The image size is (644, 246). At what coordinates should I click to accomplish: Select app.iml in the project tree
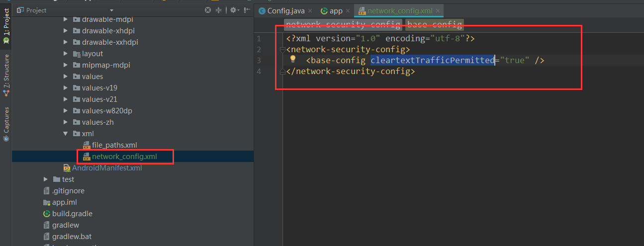(65, 202)
